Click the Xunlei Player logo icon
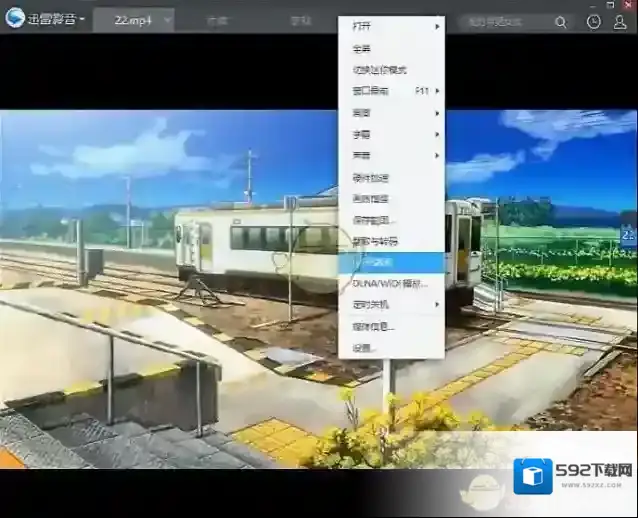The width and height of the screenshot is (638, 518). tap(14, 19)
